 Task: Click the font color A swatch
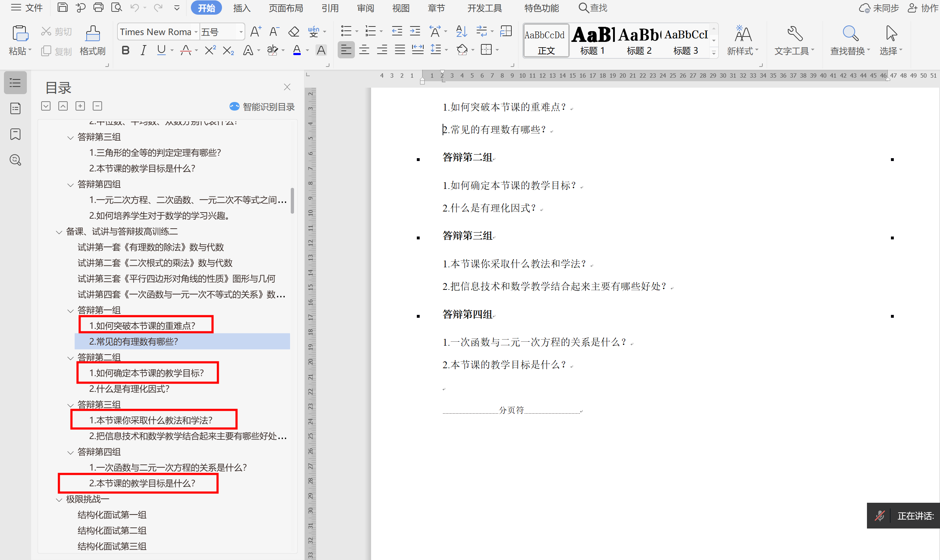click(297, 50)
